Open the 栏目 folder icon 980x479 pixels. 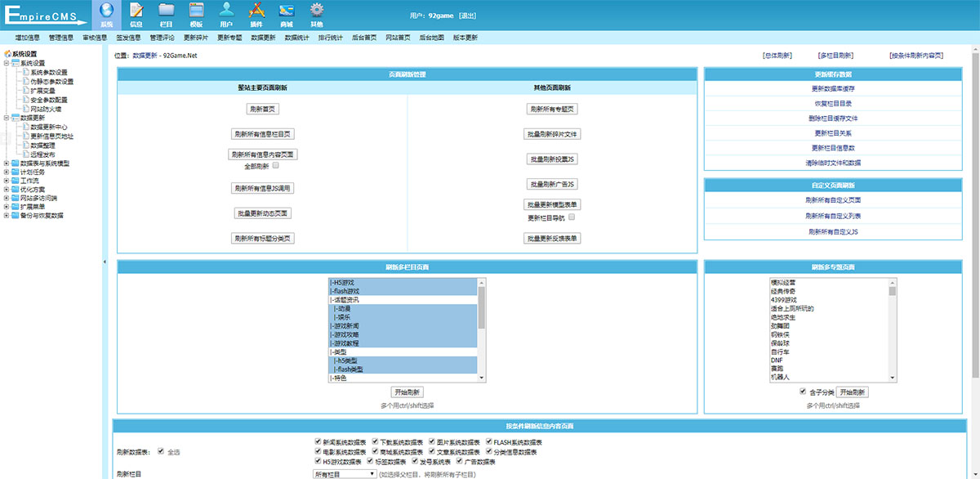(167, 11)
